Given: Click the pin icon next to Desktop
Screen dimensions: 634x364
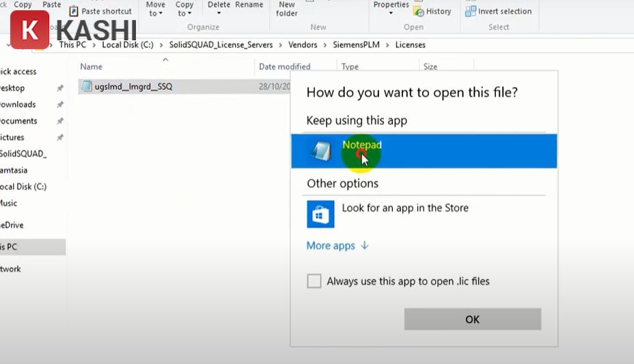Looking at the screenshot, I should (60, 88).
